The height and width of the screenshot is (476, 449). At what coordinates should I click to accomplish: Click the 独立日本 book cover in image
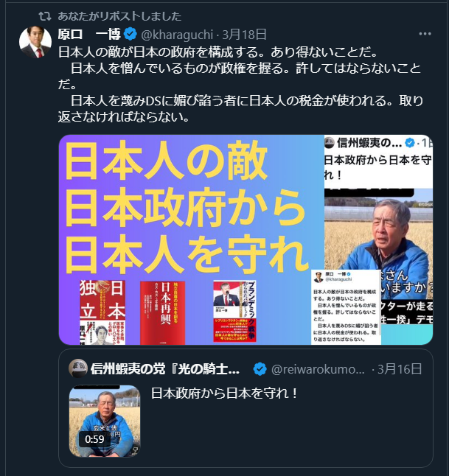click(102, 312)
